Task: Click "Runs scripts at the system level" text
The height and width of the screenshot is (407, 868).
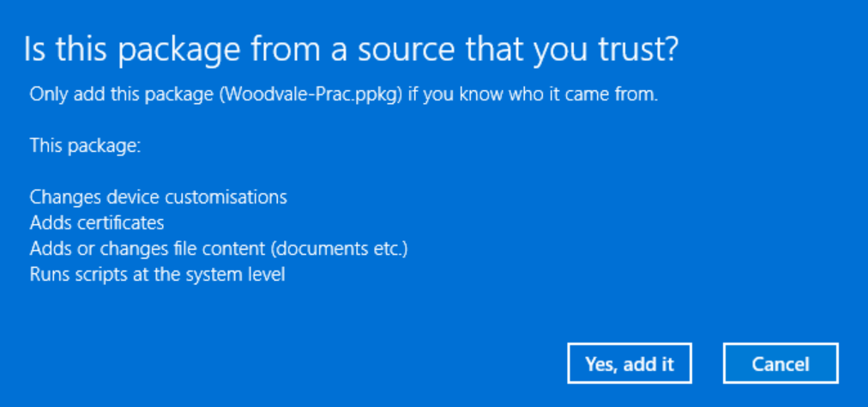Action: (157, 275)
